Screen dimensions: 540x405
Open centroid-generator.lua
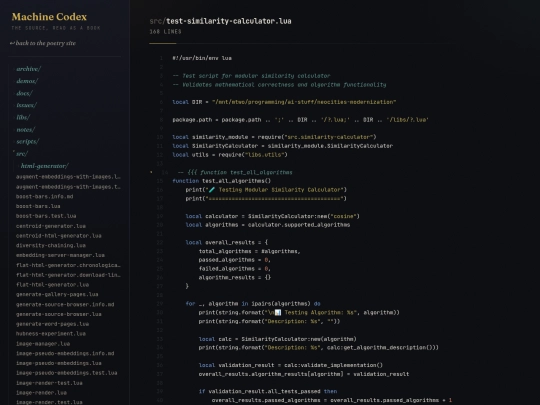51,226
